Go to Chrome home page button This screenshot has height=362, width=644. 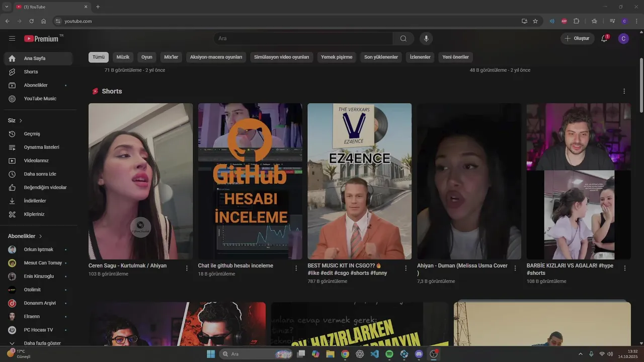44,21
